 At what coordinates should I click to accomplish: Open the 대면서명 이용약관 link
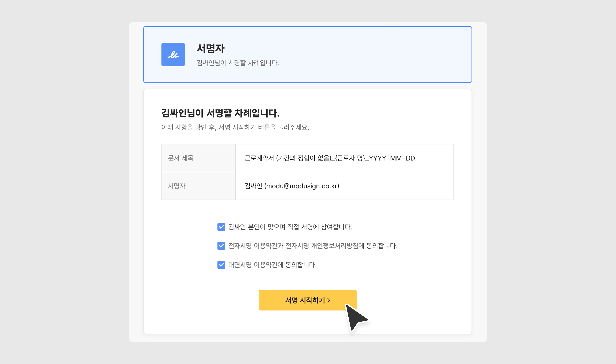point(252,265)
